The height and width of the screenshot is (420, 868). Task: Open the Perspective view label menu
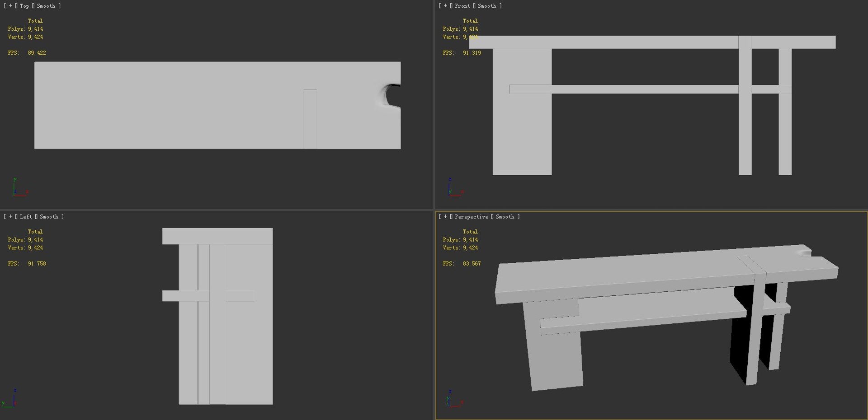coord(471,217)
